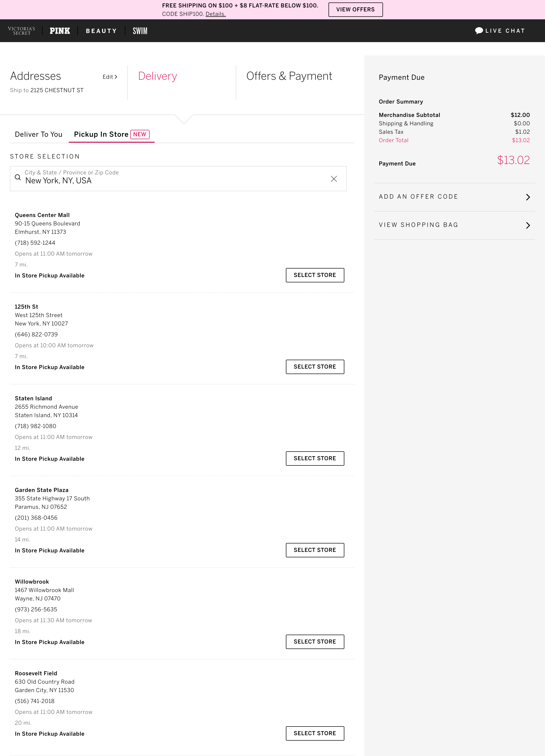This screenshot has width=545, height=756.
Task: Select store for Garden State Plaza
Action: [x=315, y=550]
